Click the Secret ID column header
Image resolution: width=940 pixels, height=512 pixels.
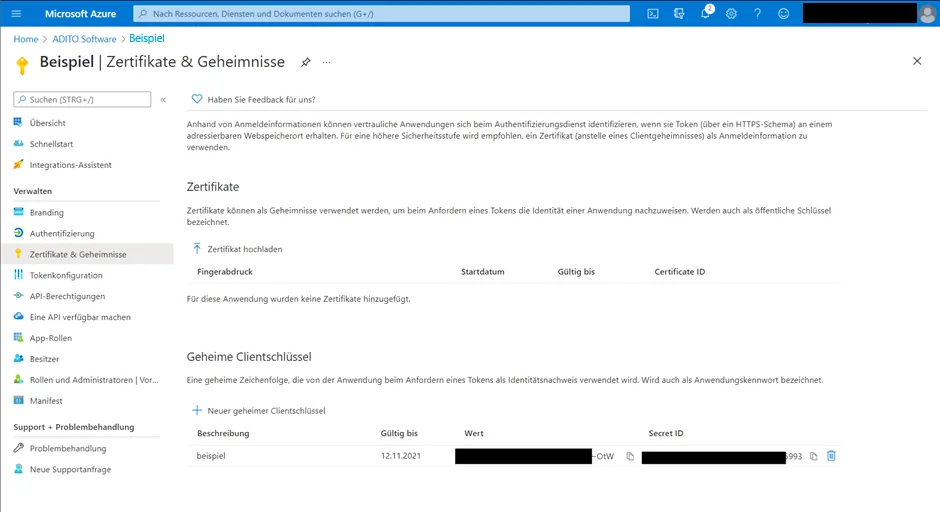point(666,433)
